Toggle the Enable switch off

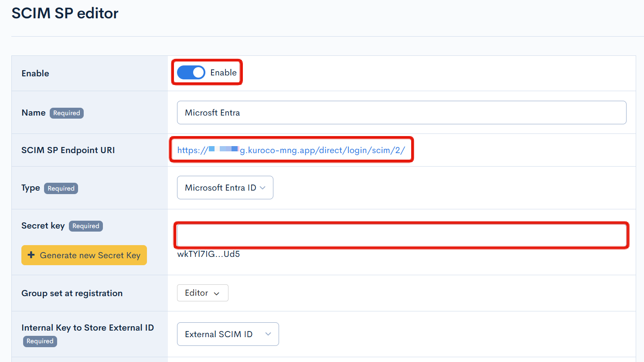pyautogui.click(x=191, y=72)
